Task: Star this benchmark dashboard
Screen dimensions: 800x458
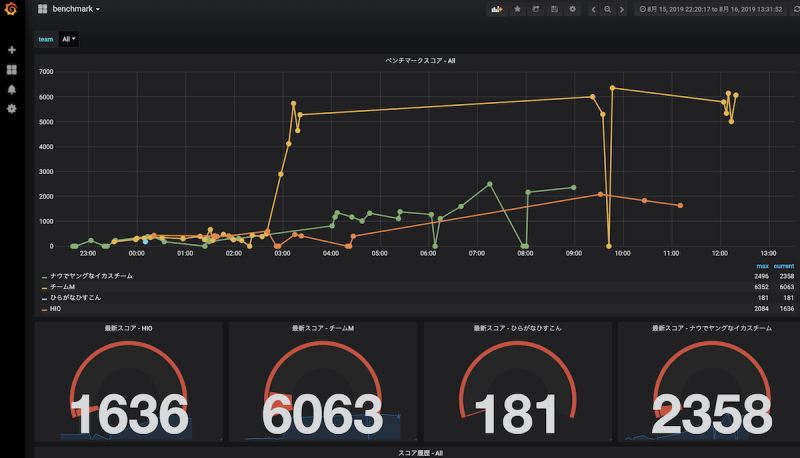Action: [517, 9]
